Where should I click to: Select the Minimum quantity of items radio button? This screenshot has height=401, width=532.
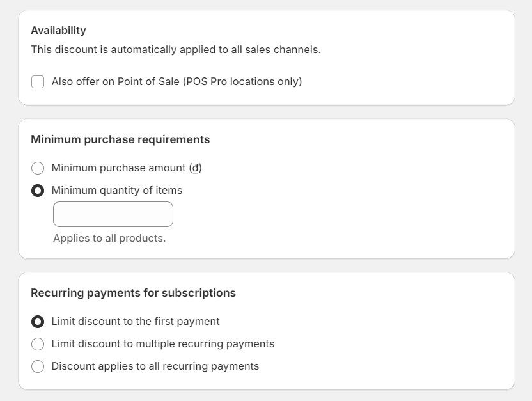click(38, 191)
